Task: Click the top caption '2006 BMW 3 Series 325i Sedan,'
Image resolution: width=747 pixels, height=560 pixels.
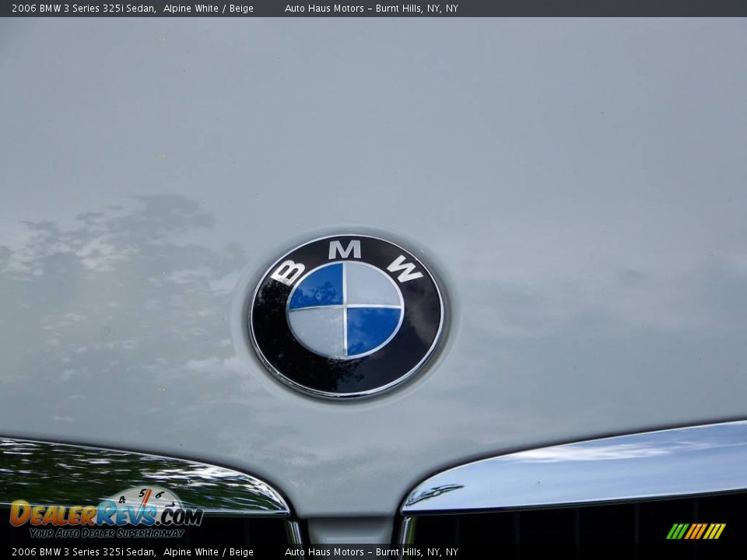Action: 84,8
